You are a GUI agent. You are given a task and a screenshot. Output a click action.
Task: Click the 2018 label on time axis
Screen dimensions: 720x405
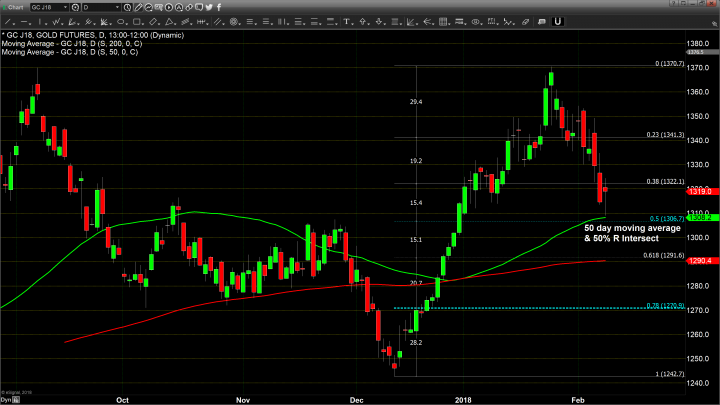(x=463, y=400)
